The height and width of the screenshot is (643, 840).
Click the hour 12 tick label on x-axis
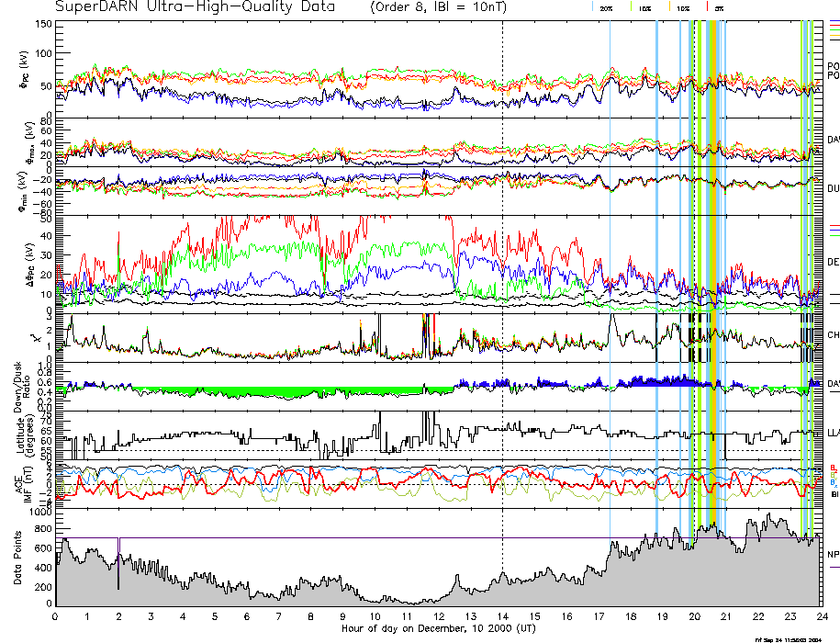pyautogui.click(x=438, y=615)
